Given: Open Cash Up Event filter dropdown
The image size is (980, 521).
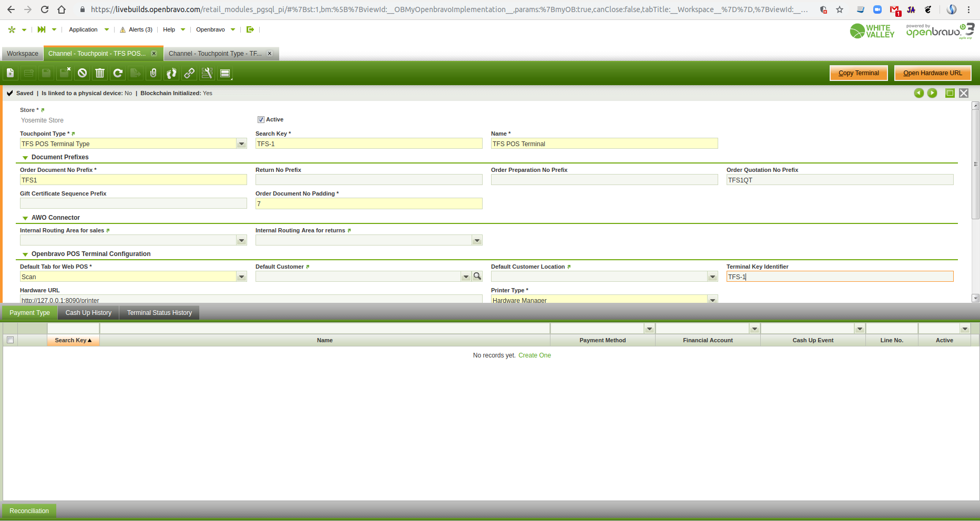Looking at the screenshot, I should pos(860,329).
